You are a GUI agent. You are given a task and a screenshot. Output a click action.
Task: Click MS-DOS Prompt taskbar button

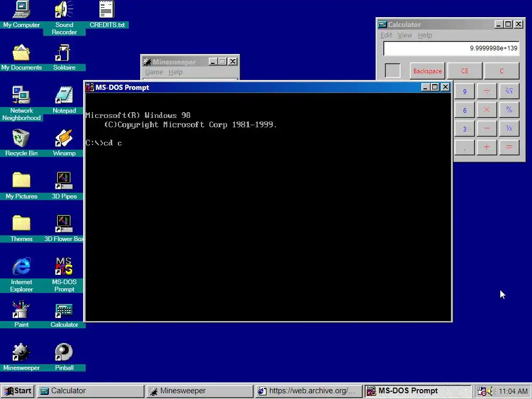tap(418, 391)
